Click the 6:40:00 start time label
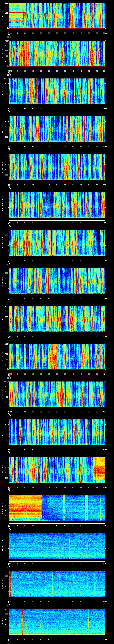Screen dimensions: 114x644 (9, 374)
